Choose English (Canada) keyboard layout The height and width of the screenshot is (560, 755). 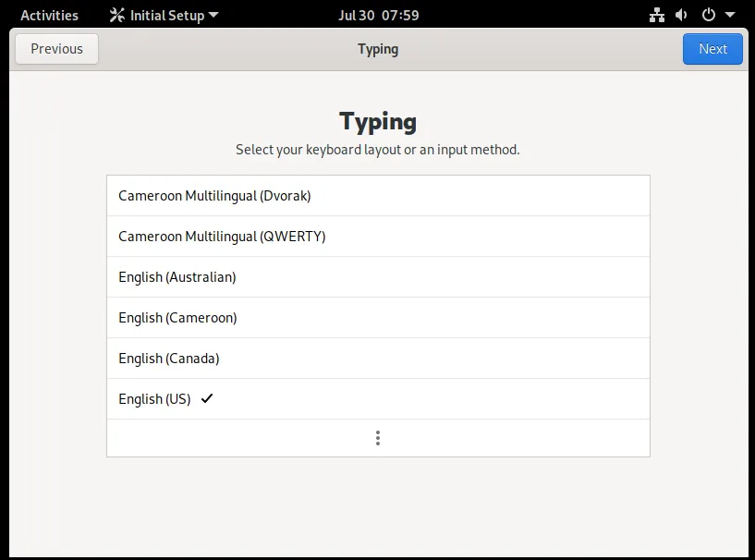(x=169, y=359)
